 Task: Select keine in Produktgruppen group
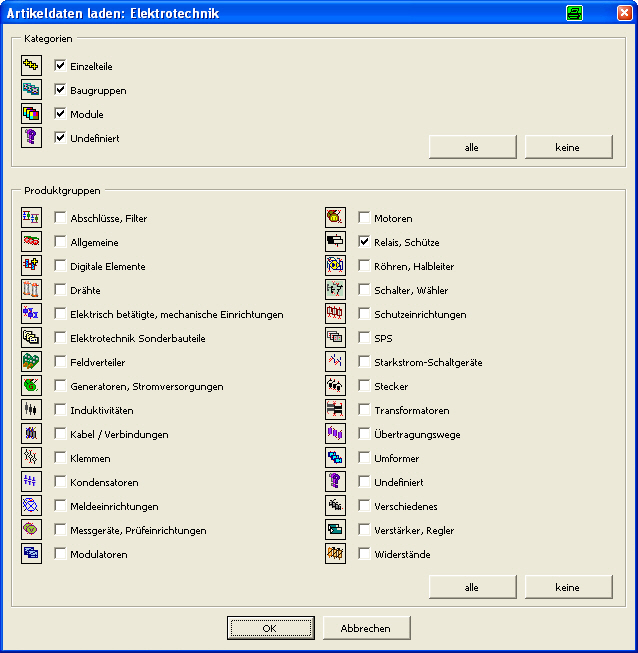(x=568, y=587)
